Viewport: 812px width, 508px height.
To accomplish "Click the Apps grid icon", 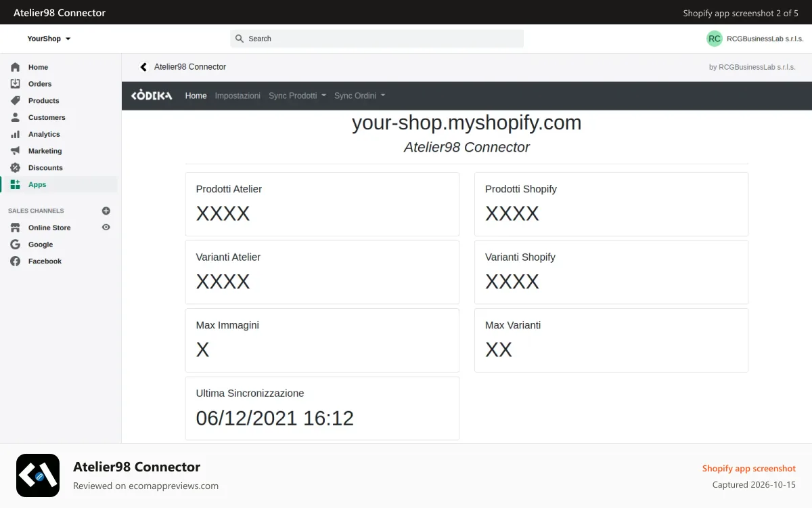I will [15, 184].
